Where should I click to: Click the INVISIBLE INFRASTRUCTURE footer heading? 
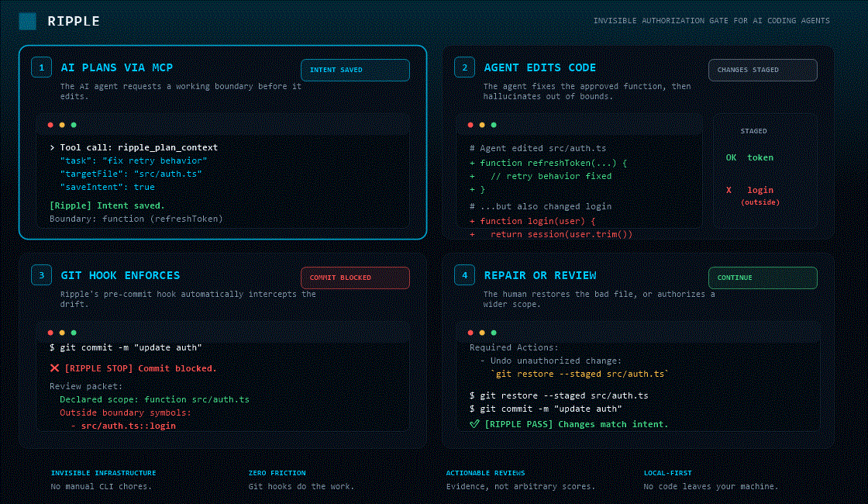104,473
